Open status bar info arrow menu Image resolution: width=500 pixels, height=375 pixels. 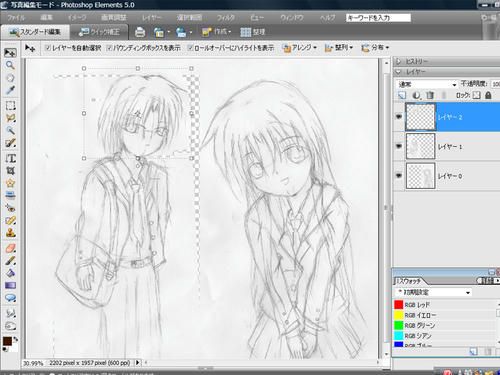[137, 362]
